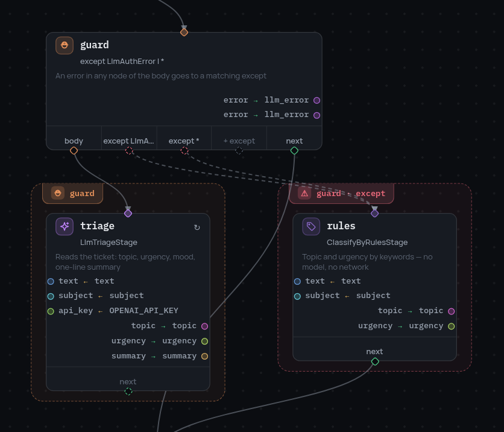
Task: Select the guard node title
Action: [x=95, y=45]
